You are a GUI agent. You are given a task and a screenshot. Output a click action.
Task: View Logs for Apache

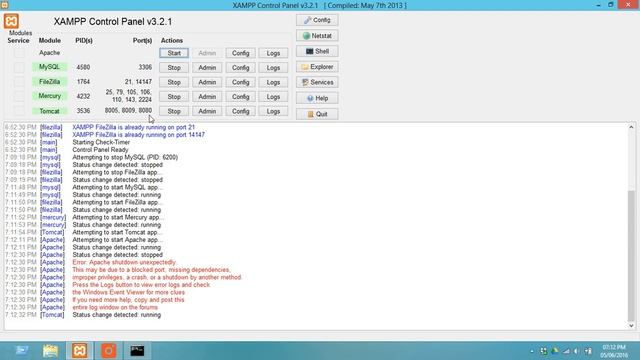[x=273, y=53]
